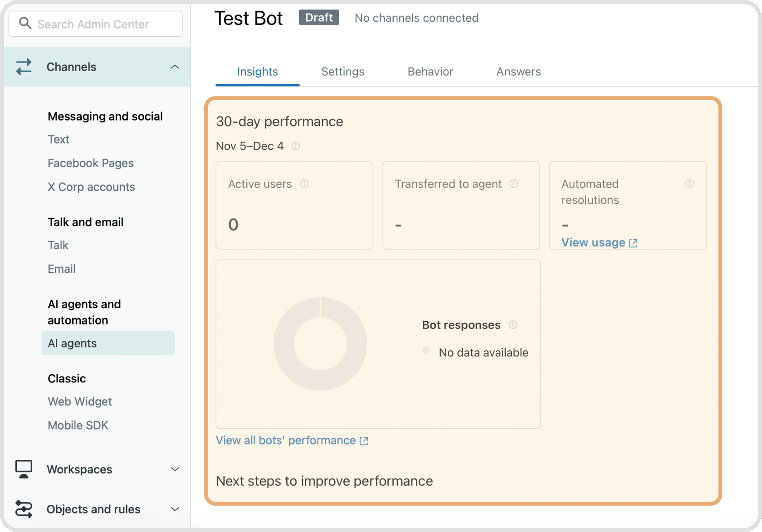Click the Transferred to agent info icon
The width and height of the screenshot is (762, 532).
[514, 184]
